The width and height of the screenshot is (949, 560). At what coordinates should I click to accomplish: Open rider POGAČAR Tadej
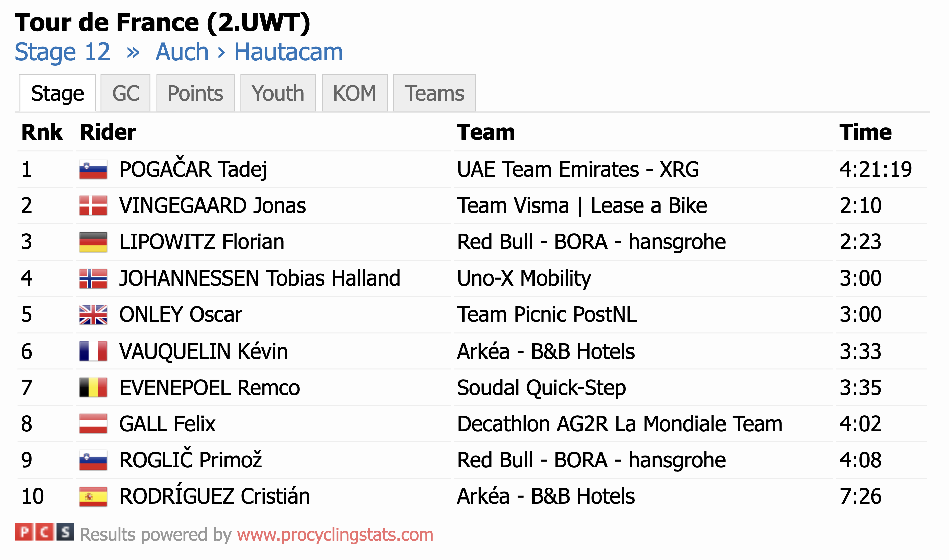click(x=193, y=169)
